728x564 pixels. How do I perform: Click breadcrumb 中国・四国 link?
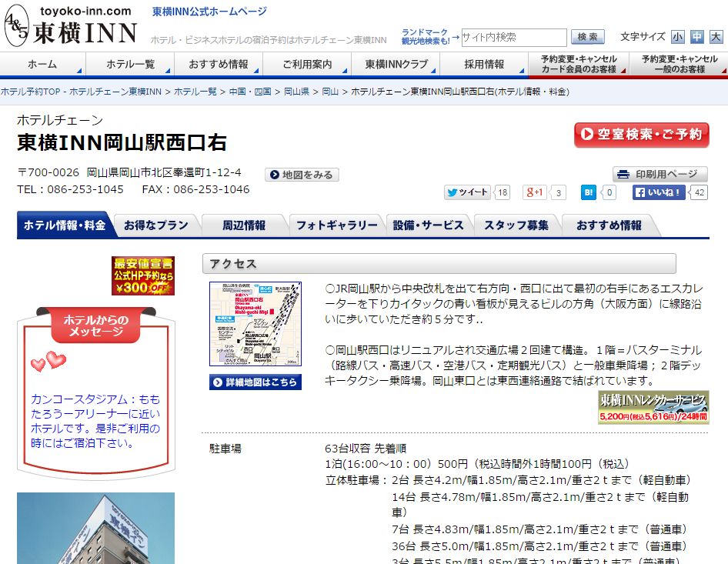coord(250,92)
